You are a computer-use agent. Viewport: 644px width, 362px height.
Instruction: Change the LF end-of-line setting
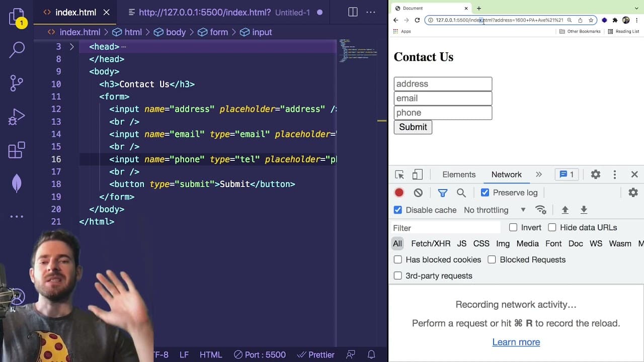pos(184,354)
